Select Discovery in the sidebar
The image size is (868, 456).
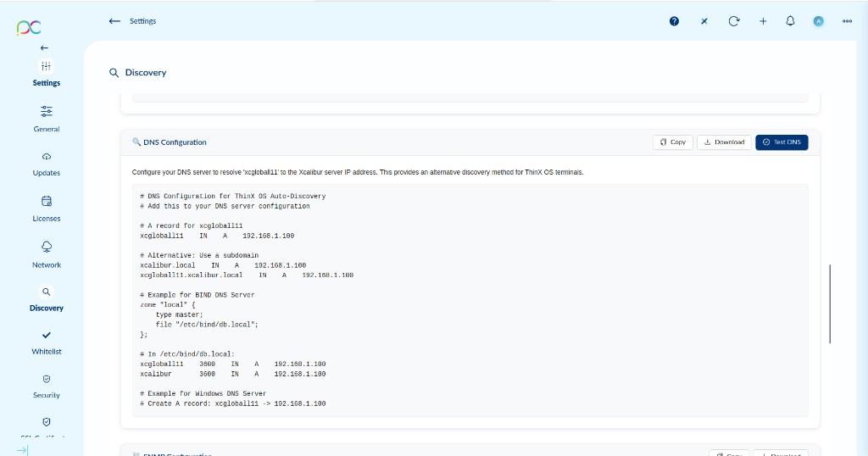coord(47,299)
